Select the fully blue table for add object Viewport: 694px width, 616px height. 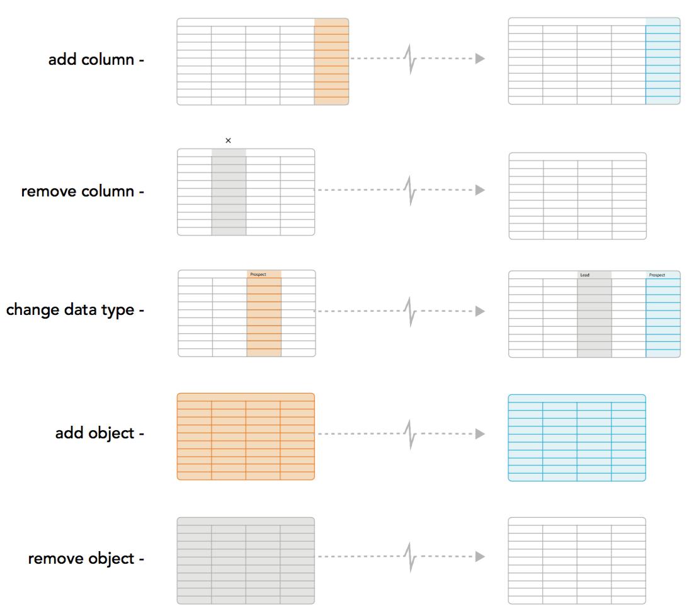pyautogui.click(x=577, y=438)
